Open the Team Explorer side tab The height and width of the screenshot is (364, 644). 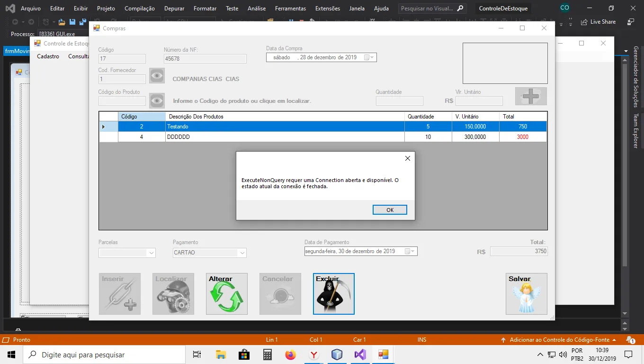point(636,131)
